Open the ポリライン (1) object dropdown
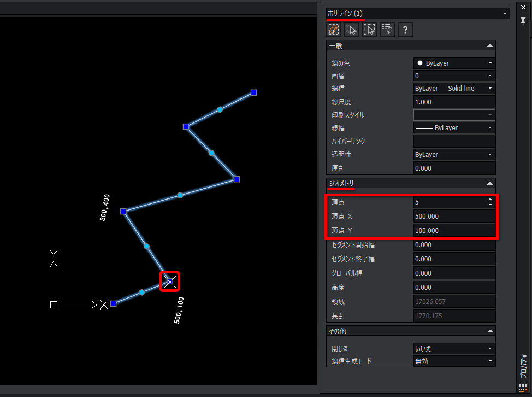Viewport: 532px width, 397px height. pyautogui.click(x=418, y=13)
